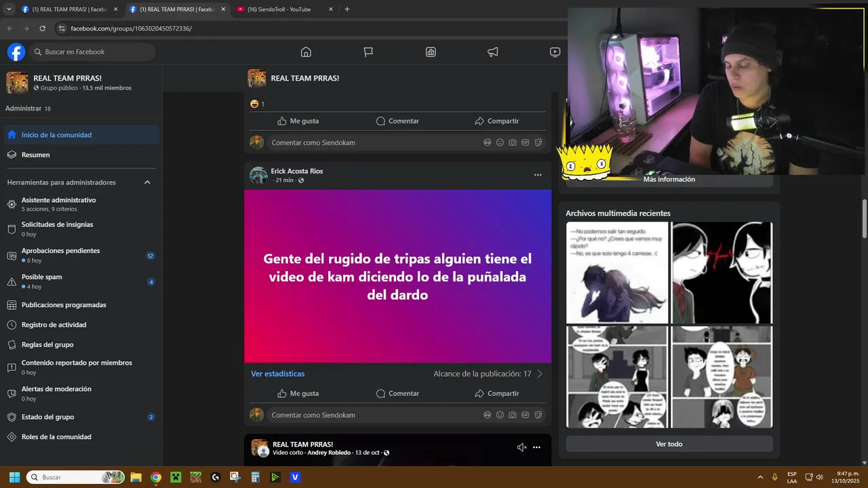This screenshot has width=868, height=488.
Task: Open the browser tab search dropdown arrow
Action: (9, 9)
